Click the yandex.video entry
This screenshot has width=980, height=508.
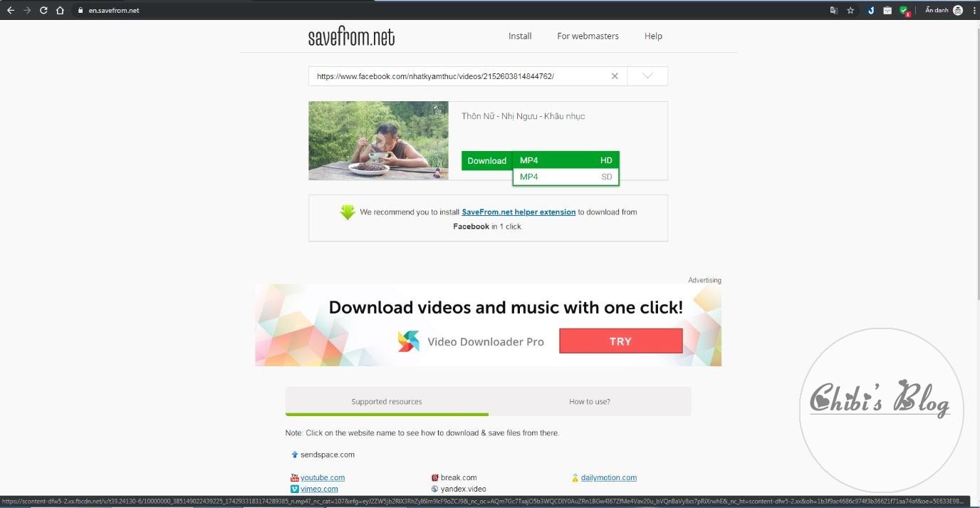(x=464, y=489)
